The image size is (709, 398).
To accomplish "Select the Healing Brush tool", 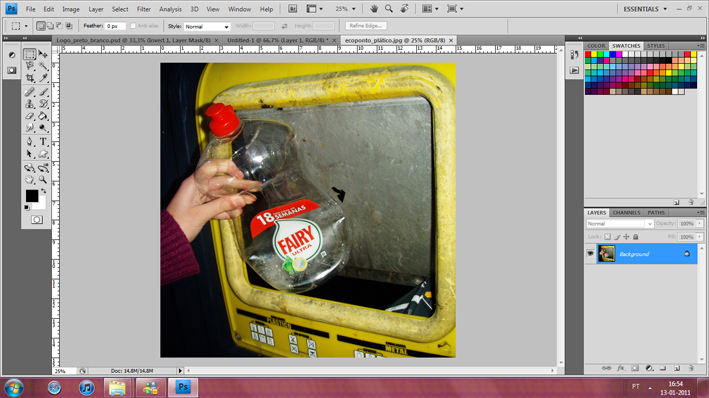I will pyautogui.click(x=29, y=92).
